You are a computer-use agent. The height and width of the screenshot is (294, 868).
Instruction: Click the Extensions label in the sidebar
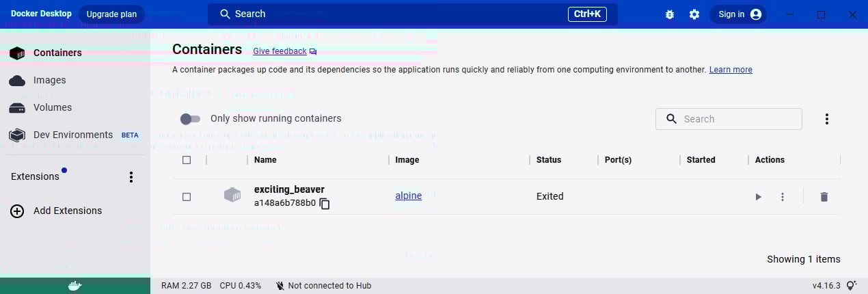point(35,176)
